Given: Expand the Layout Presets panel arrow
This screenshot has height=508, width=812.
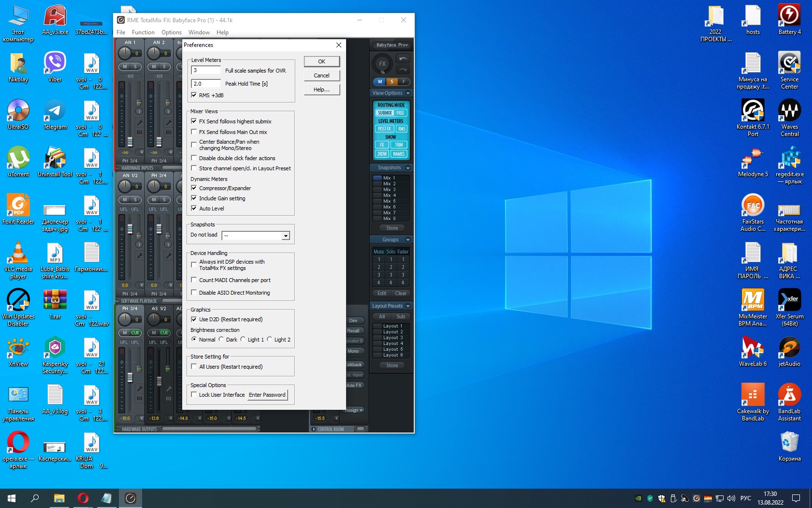Looking at the screenshot, I should click(x=407, y=306).
